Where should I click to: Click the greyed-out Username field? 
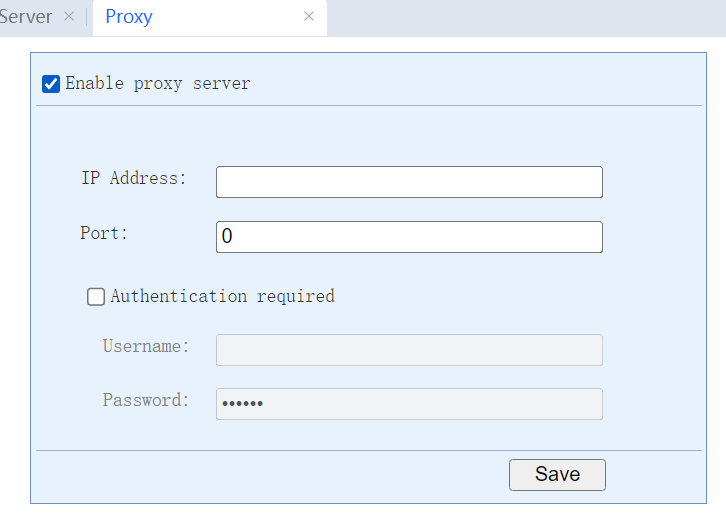[409, 350]
